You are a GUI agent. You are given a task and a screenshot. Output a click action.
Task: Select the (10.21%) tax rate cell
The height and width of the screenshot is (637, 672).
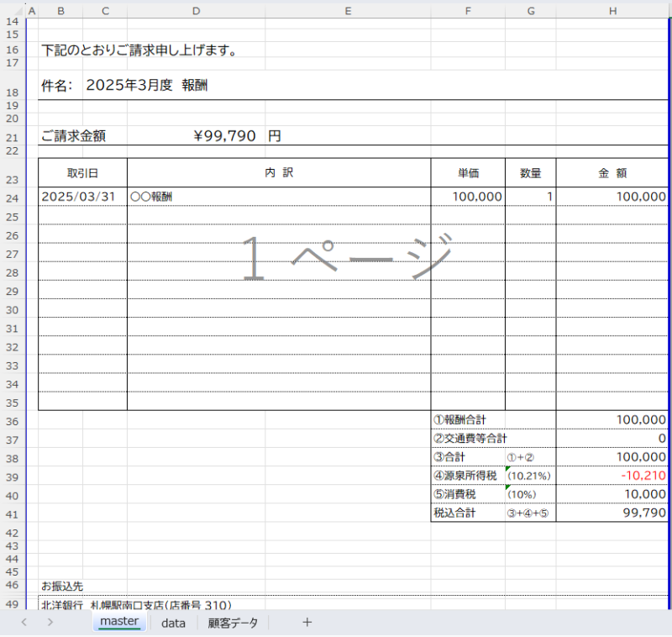pos(529,476)
